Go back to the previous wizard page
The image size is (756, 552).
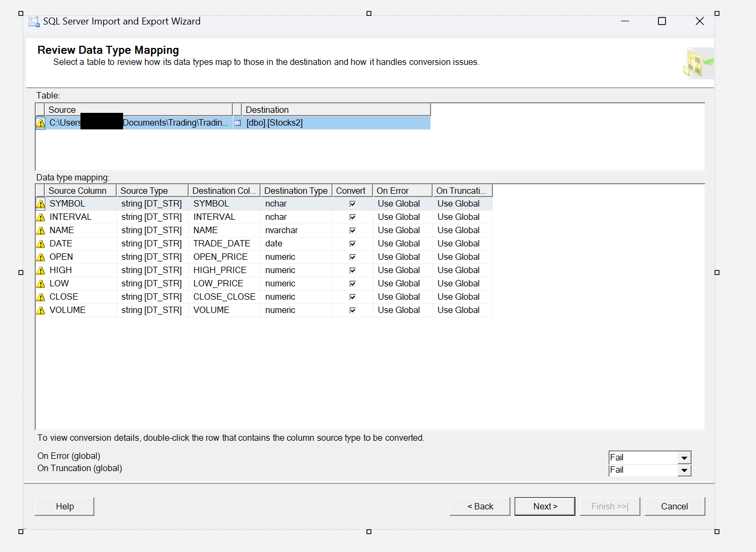tap(480, 506)
